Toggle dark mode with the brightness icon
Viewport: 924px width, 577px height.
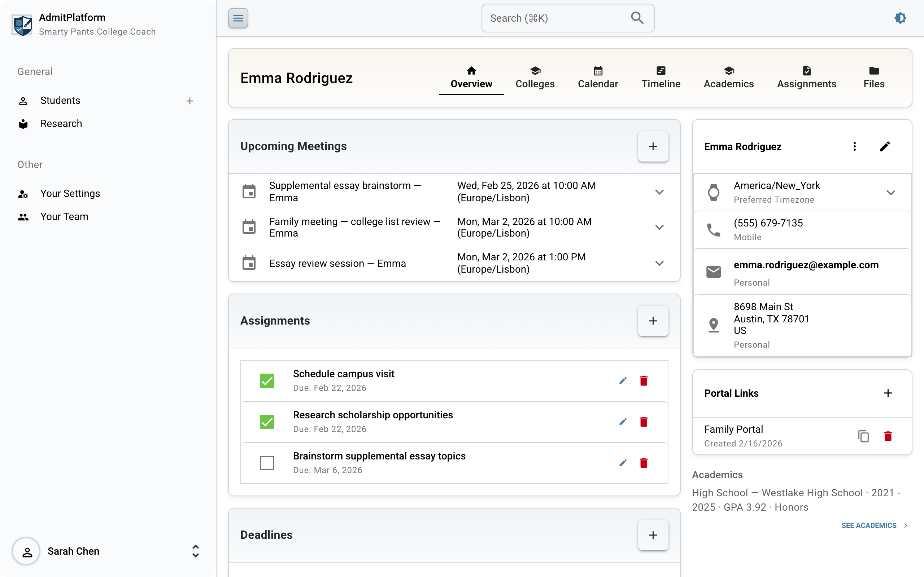coord(900,18)
